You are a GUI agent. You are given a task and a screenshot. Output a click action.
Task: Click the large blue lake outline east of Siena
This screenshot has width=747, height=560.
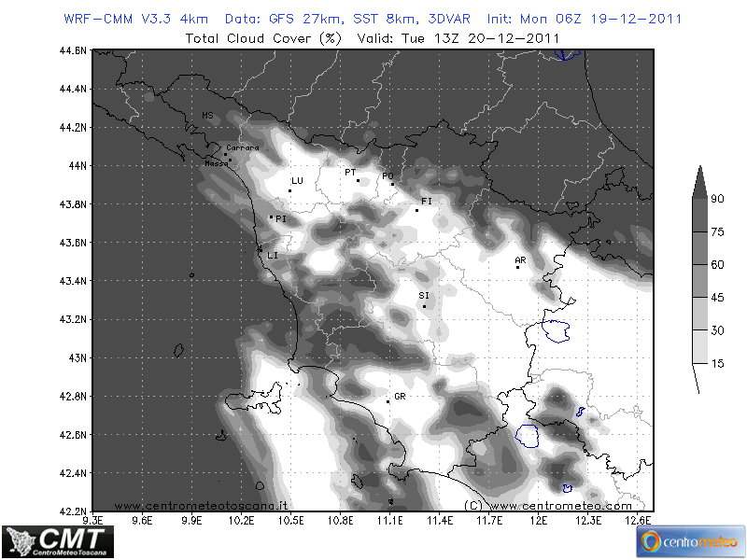(555, 330)
